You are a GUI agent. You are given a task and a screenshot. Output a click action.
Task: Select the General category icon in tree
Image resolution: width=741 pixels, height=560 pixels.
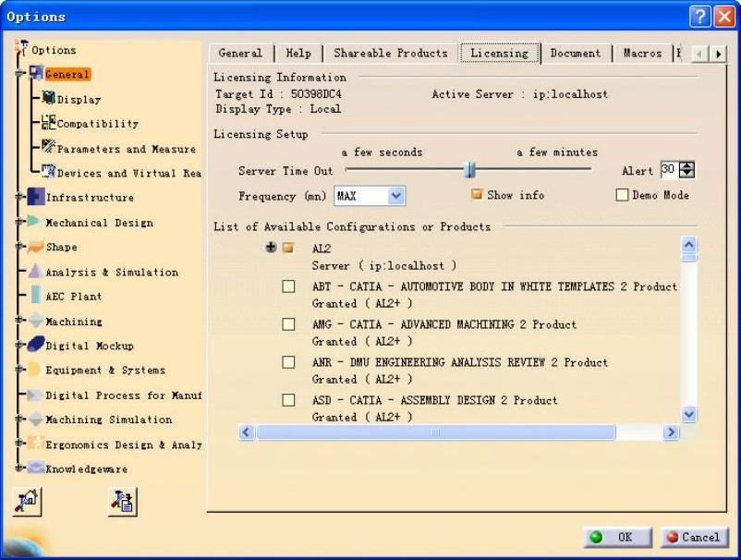coord(36,73)
